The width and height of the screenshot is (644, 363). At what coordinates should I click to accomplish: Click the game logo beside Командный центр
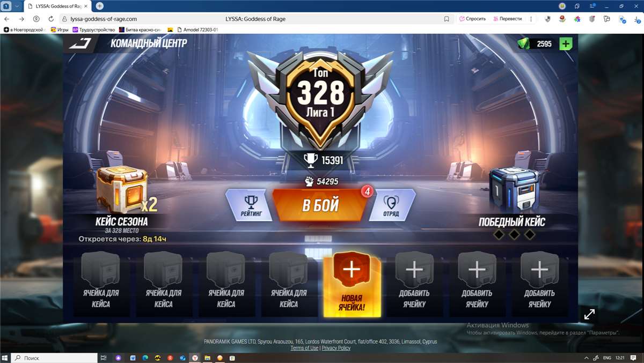click(x=80, y=44)
